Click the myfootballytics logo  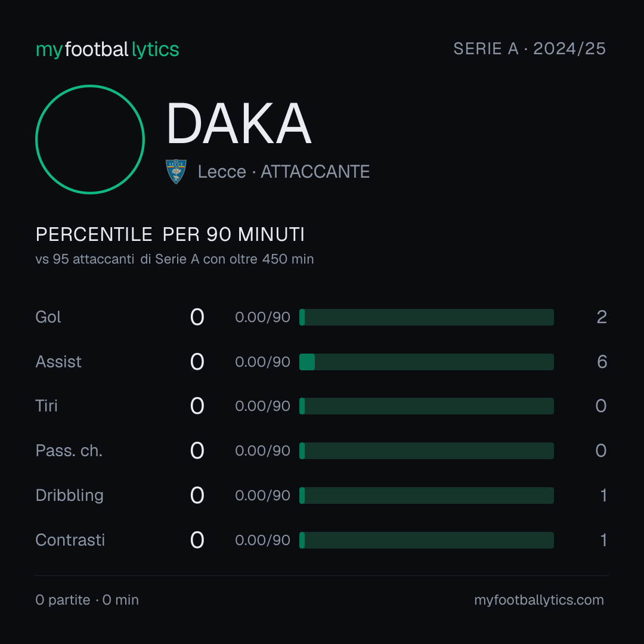[107, 49]
